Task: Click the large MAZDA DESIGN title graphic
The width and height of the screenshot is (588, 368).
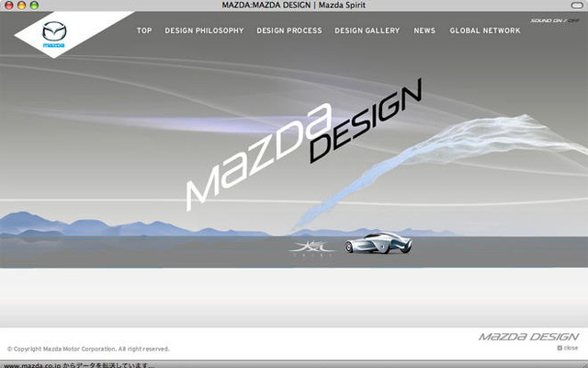Action: point(304,145)
